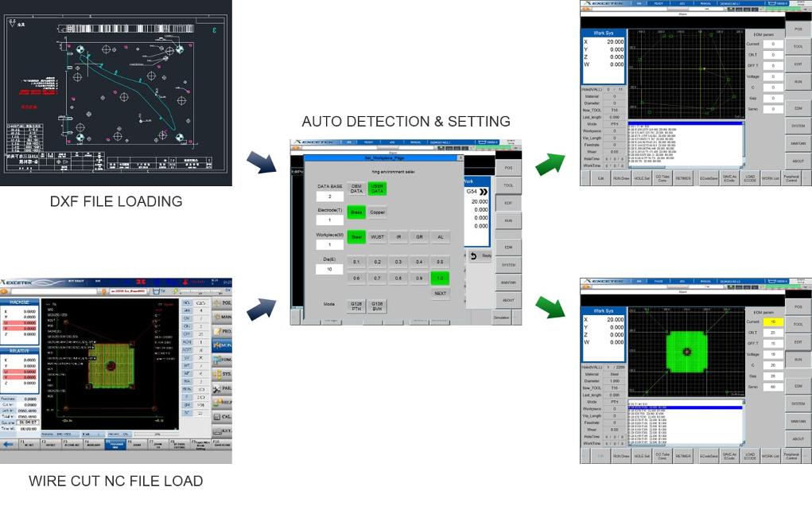This screenshot has height=522, width=812.
Task: Click the Servo field in green workpiece window
Action: tap(773, 387)
